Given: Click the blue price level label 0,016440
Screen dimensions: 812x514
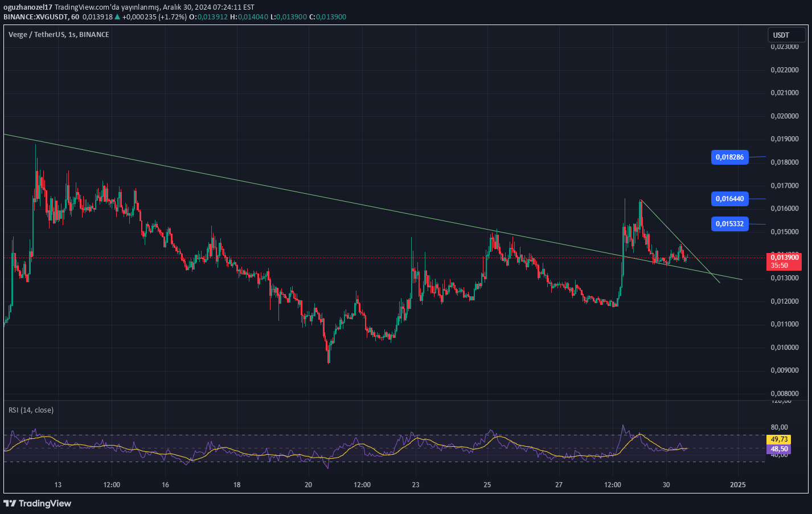Looking at the screenshot, I should pos(731,198).
